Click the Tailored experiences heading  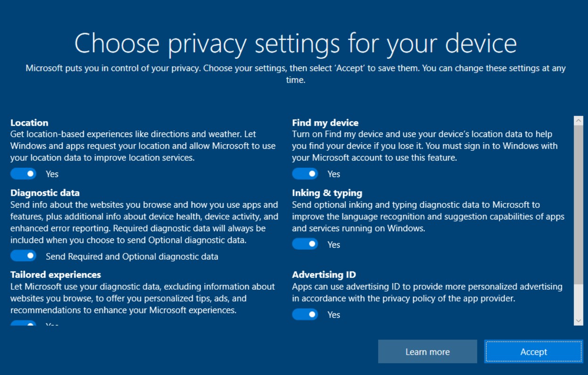(56, 275)
